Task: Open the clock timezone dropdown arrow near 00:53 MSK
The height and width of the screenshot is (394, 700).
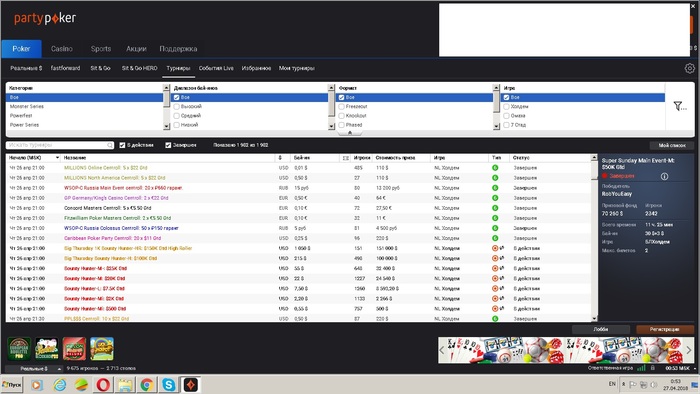Action: (695, 369)
